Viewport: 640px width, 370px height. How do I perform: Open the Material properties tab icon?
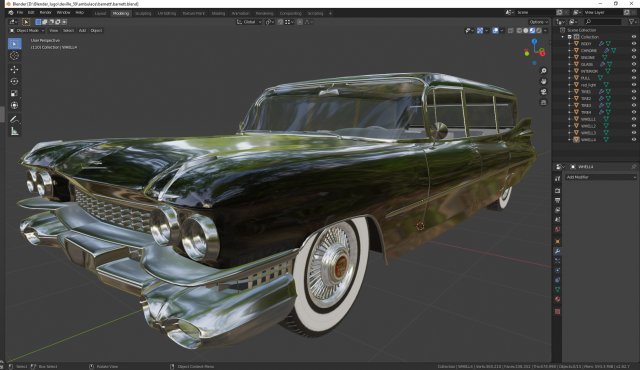(558, 299)
